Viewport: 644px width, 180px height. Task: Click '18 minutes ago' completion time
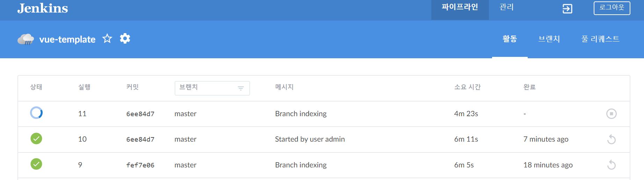click(548, 165)
